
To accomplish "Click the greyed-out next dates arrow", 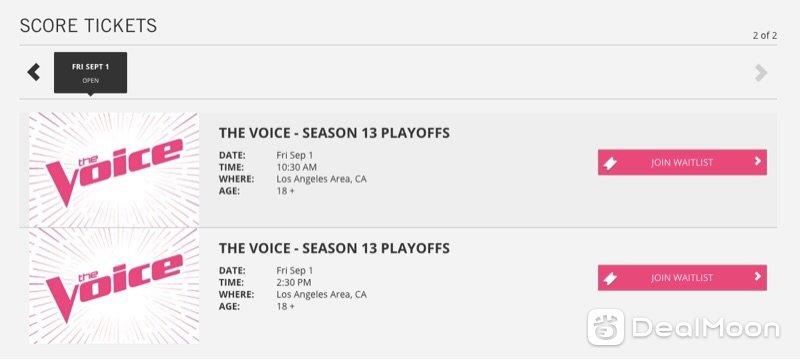I will click(761, 73).
